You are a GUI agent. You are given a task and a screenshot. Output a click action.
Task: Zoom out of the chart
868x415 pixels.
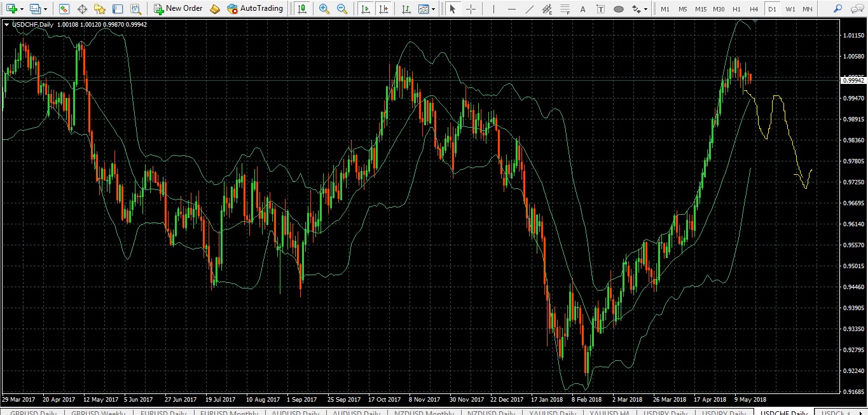click(x=342, y=9)
